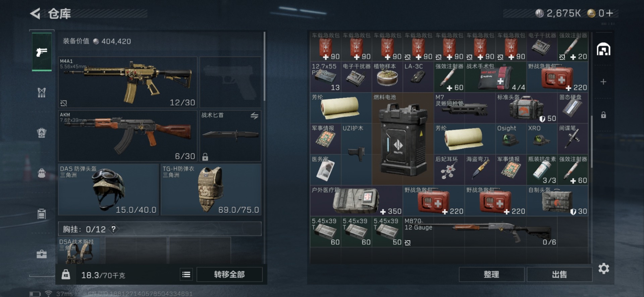Viewport: 644px width, 297px height.
Task: Click the 整理 organize button
Action: [x=491, y=275]
